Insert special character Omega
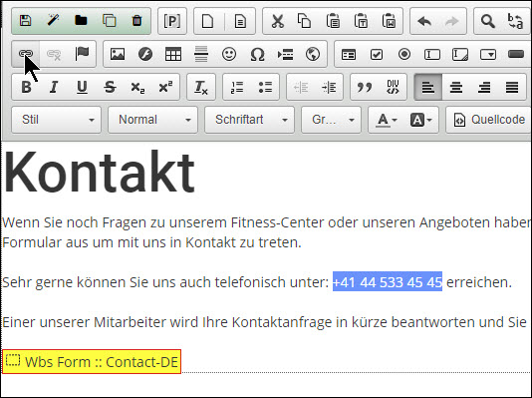Viewport: 532px width, 398px height. [257, 54]
